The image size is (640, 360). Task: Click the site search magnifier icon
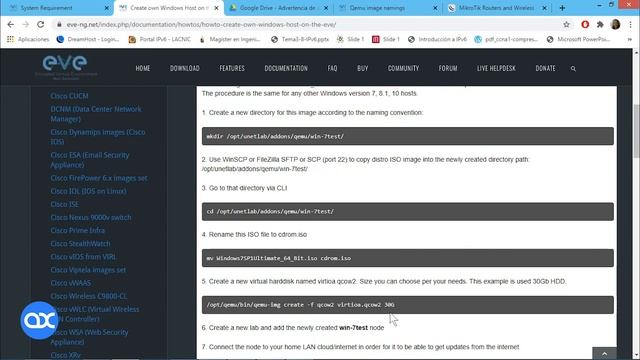[573, 69]
